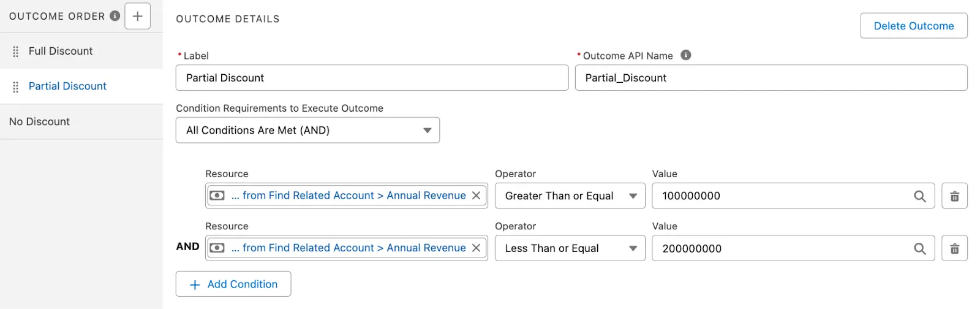Click the Add Condition button
This screenshot has height=309, width=980.
click(233, 284)
